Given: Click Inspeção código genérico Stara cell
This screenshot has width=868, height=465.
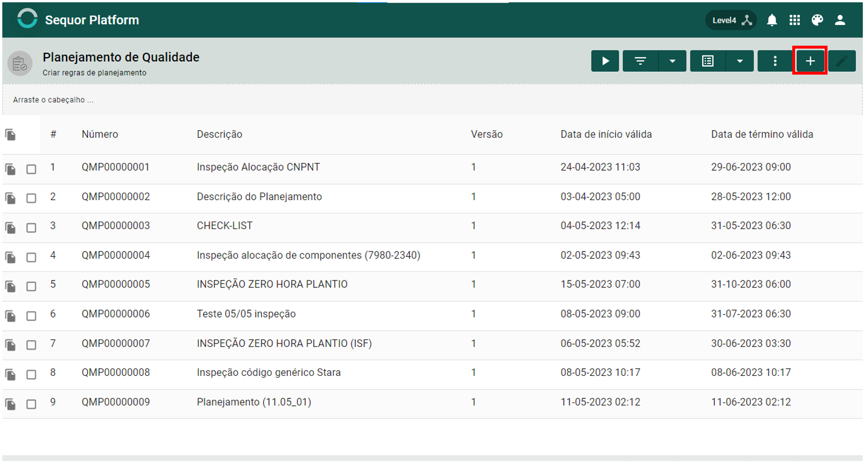Looking at the screenshot, I should [268, 372].
